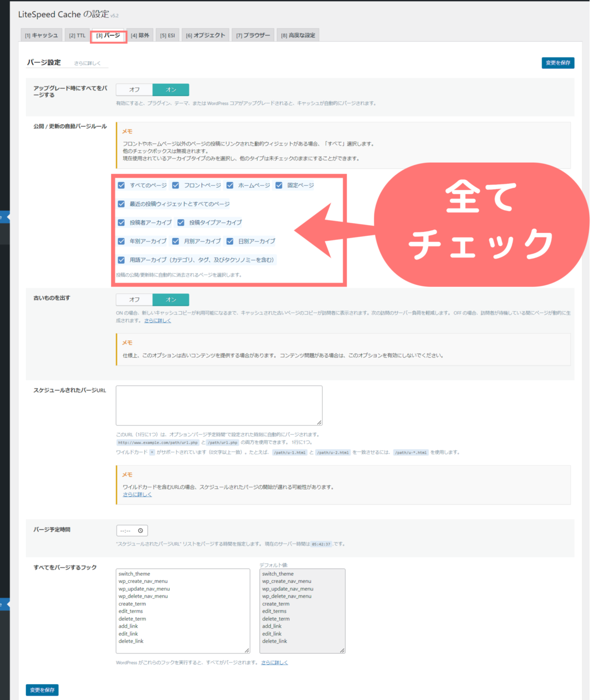
Task: Switch to the [6] オブジェクト tab
Action: click(x=206, y=35)
